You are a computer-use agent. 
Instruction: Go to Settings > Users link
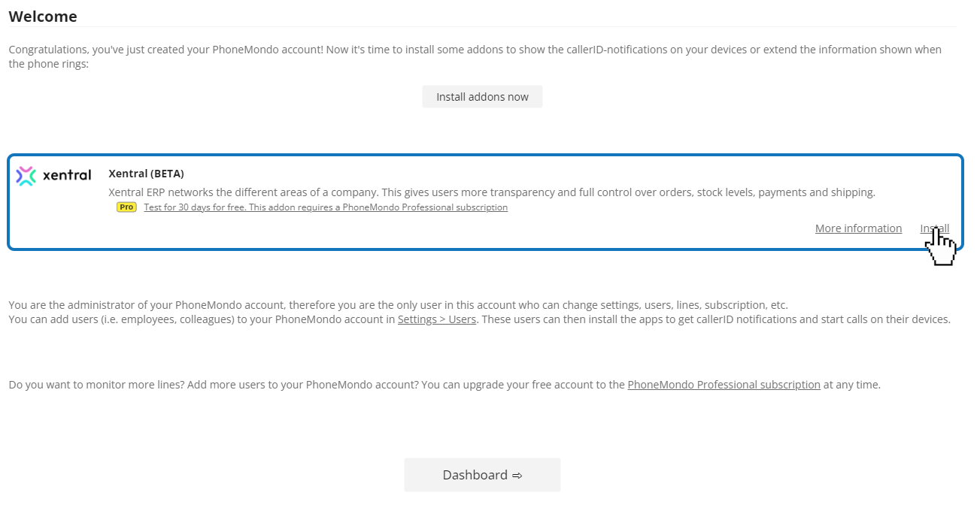pos(437,319)
